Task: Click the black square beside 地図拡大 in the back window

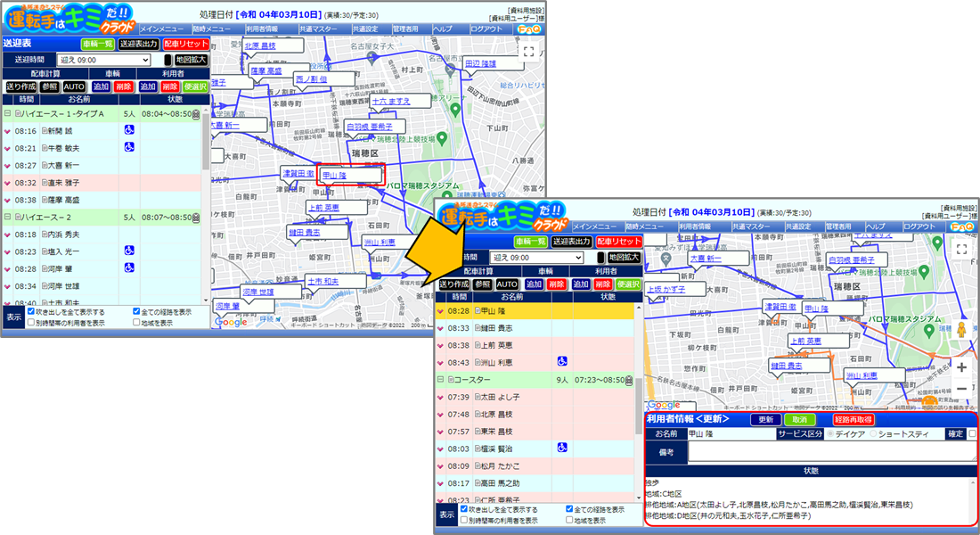Action: pos(167,60)
